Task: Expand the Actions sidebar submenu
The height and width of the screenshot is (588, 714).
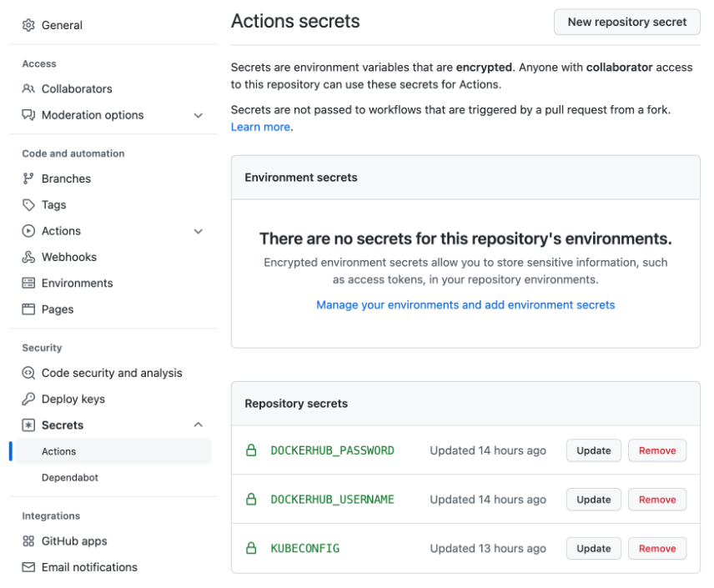Action: [x=198, y=231]
